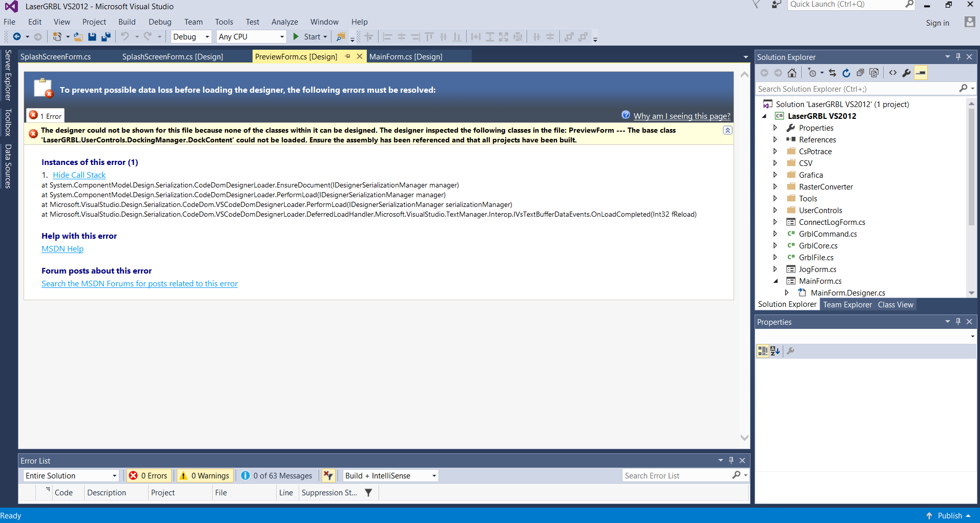Image resolution: width=980 pixels, height=523 pixels.
Task: Select GrblCore.cs in Solution Explorer
Action: point(818,246)
